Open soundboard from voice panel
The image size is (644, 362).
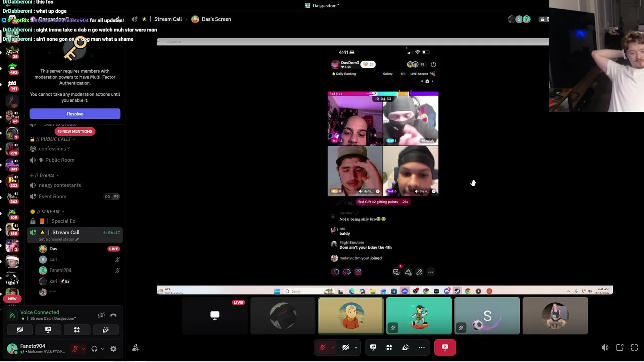106,330
